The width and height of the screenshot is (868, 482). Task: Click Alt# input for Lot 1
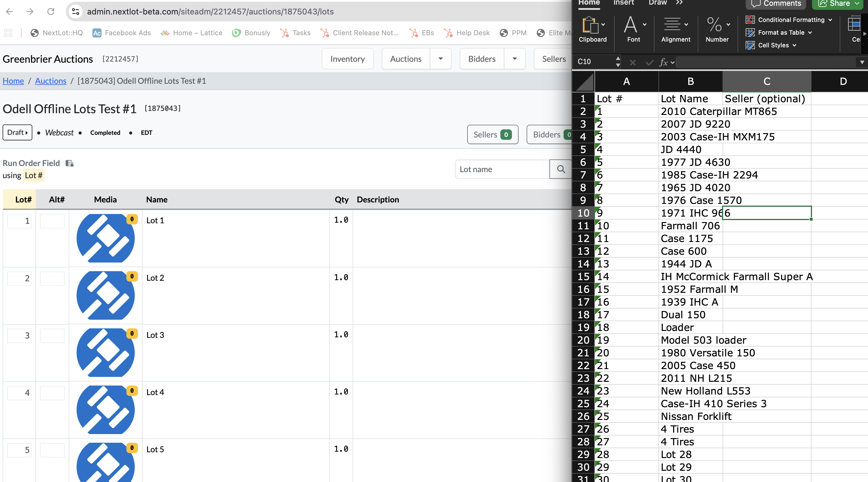tap(52, 221)
